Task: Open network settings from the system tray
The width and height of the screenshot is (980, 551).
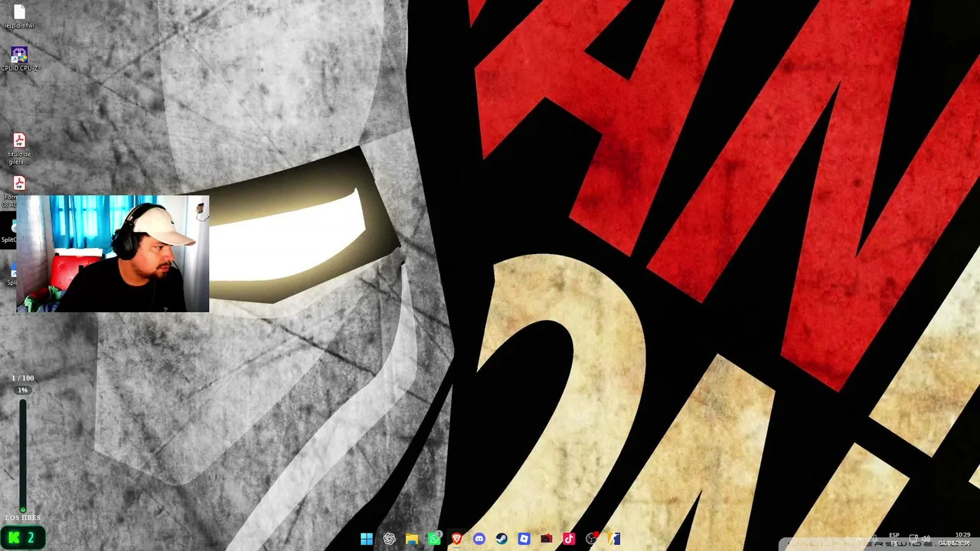Action: point(913,539)
